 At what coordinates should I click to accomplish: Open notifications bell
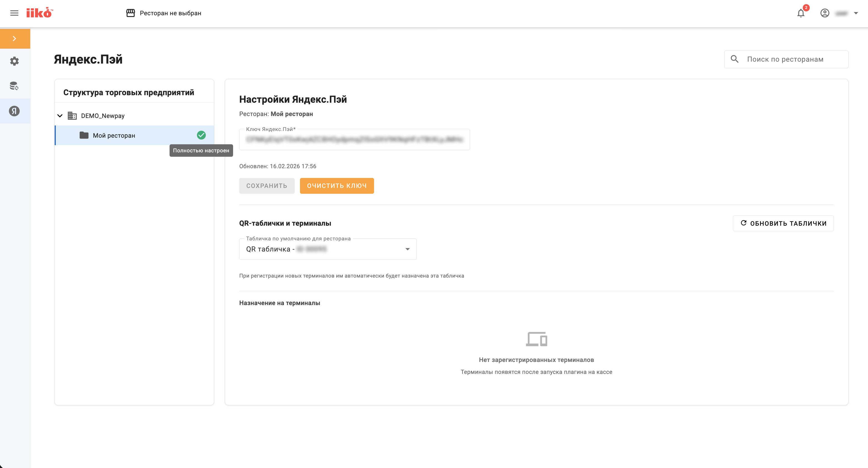pyautogui.click(x=801, y=13)
